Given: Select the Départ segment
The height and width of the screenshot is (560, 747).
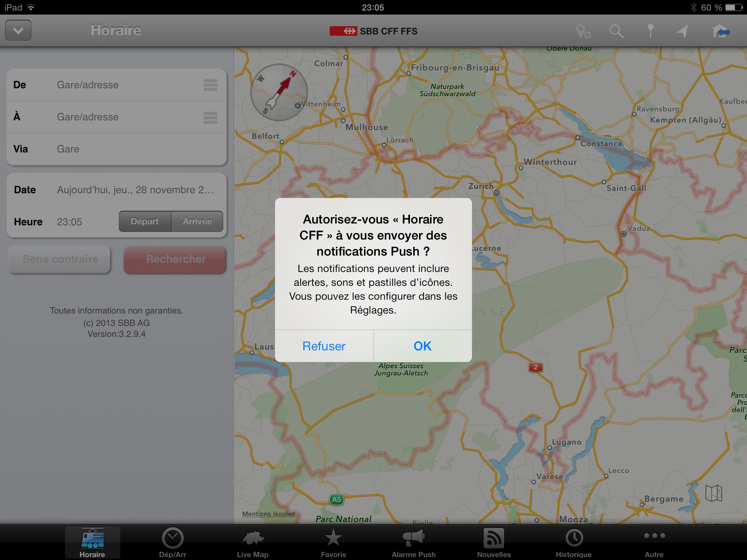Looking at the screenshot, I should (145, 221).
